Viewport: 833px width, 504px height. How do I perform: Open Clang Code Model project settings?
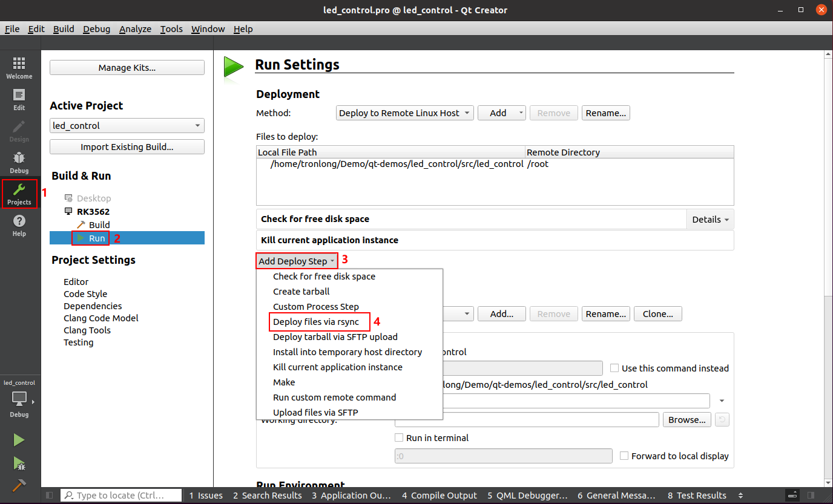[x=101, y=318]
